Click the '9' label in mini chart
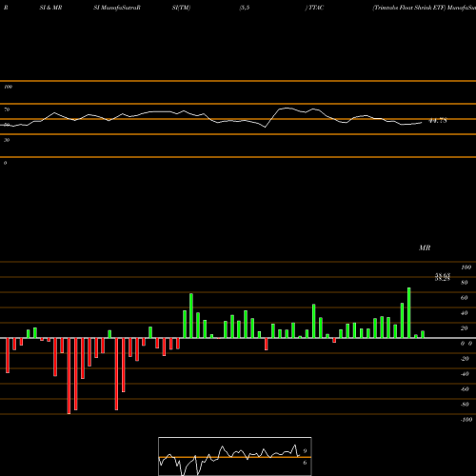This screenshot has width=476, height=476. (x=305, y=451)
